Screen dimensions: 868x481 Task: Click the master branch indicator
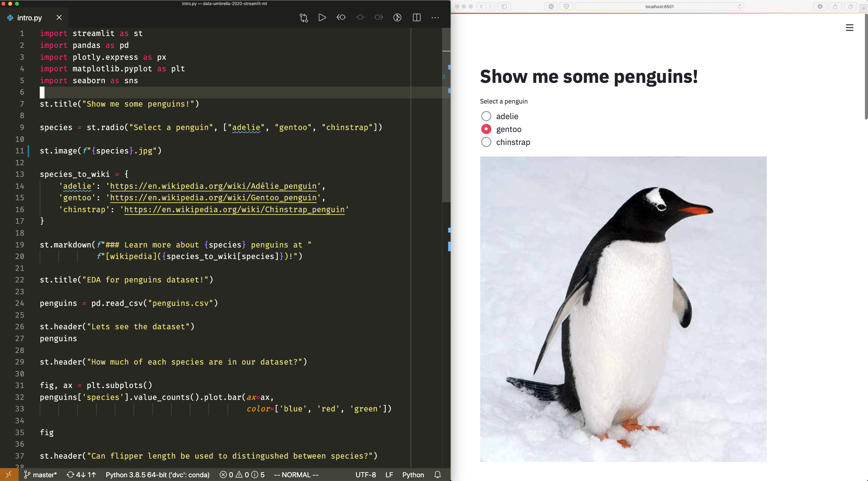(40, 475)
